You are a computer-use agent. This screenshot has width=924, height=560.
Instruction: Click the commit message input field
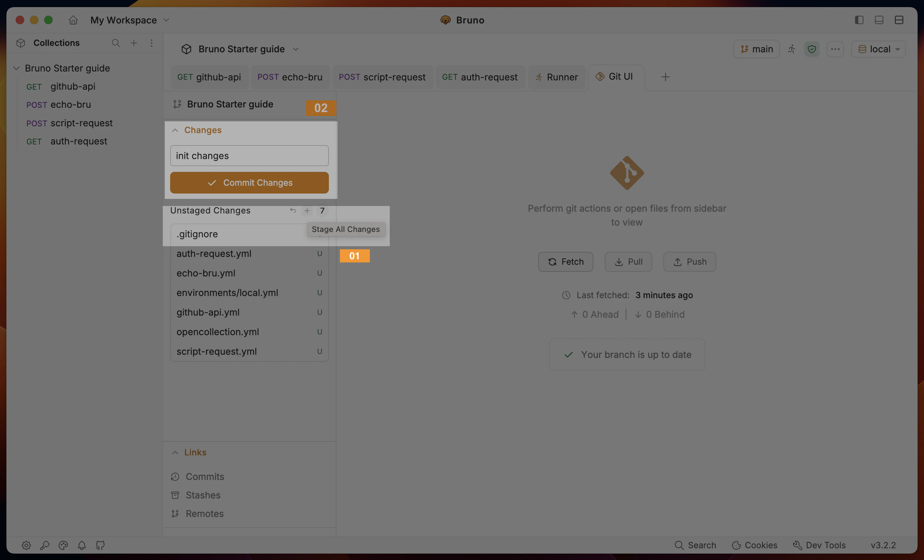(250, 155)
